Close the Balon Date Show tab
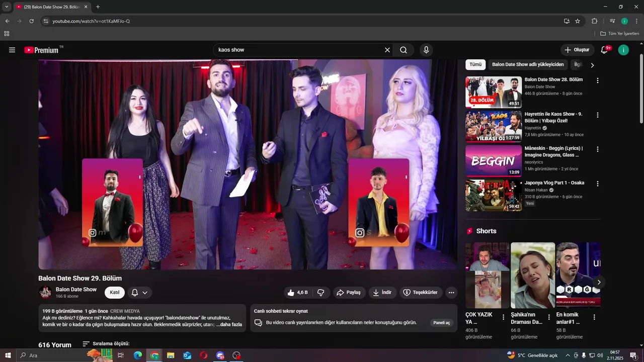Screen dimensions: 644x362 click(x=86, y=7)
